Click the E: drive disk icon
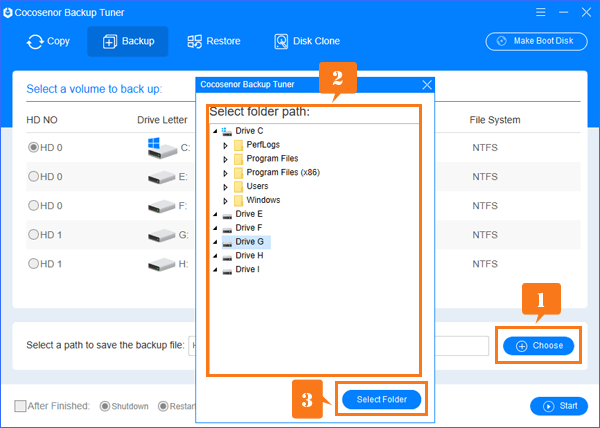 [x=162, y=177]
